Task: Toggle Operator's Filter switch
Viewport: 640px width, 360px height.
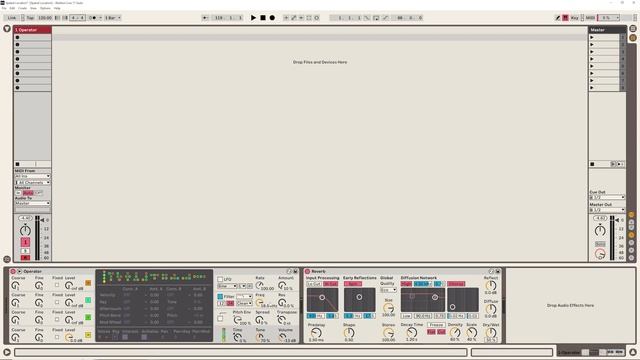Action: 220,296
